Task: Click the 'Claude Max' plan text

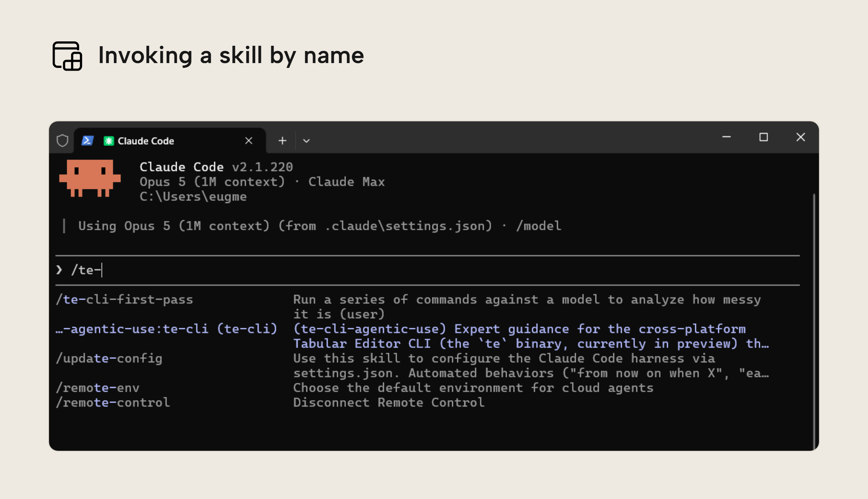Action: coord(346,182)
